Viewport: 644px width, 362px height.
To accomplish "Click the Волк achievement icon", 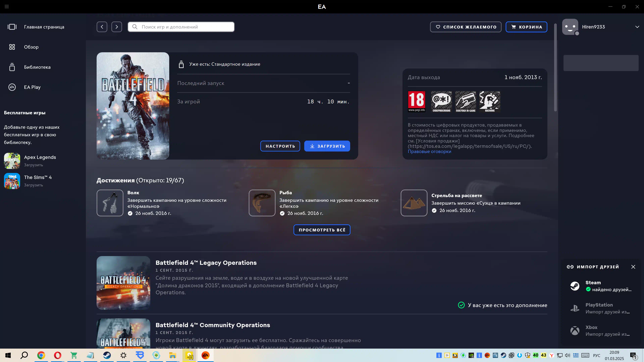I will click(110, 203).
